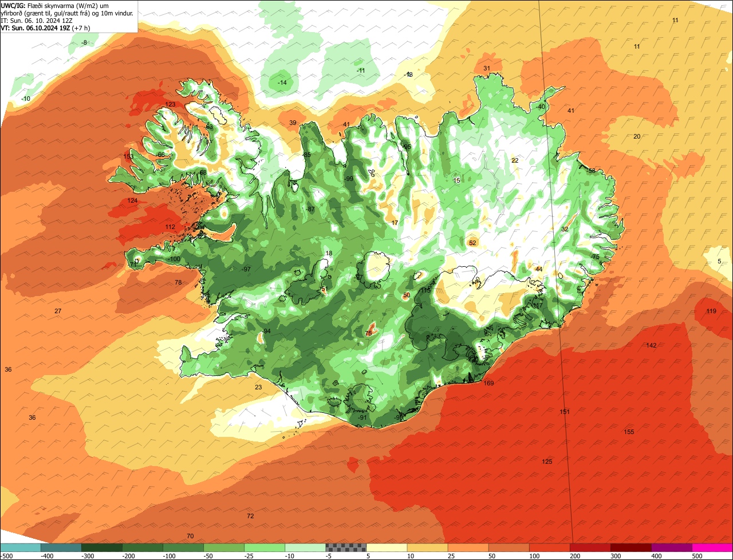Click the map value -14
733x560 pixels.
pos(282,83)
